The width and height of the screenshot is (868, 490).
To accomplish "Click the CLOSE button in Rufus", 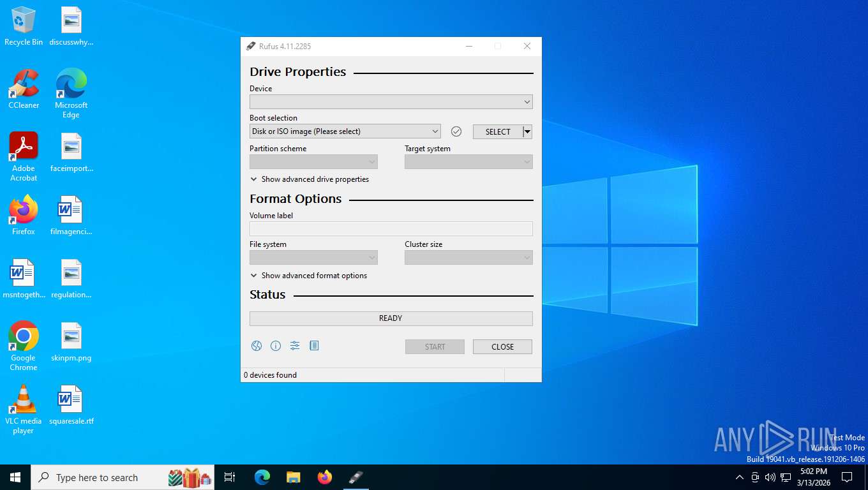I will click(x=502, y=346).
